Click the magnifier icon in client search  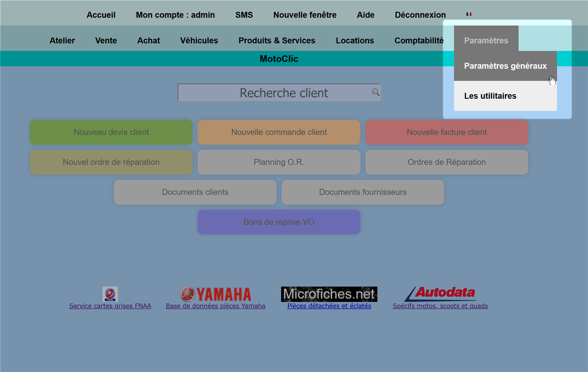(x=375, y=92)
